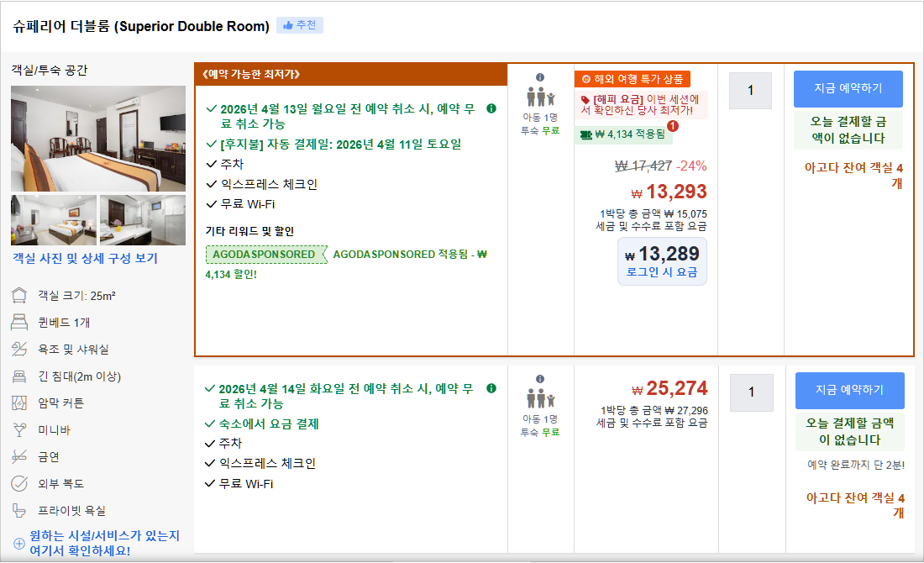Click the [후지불] 자동 결제일 text

coord(340,145)
